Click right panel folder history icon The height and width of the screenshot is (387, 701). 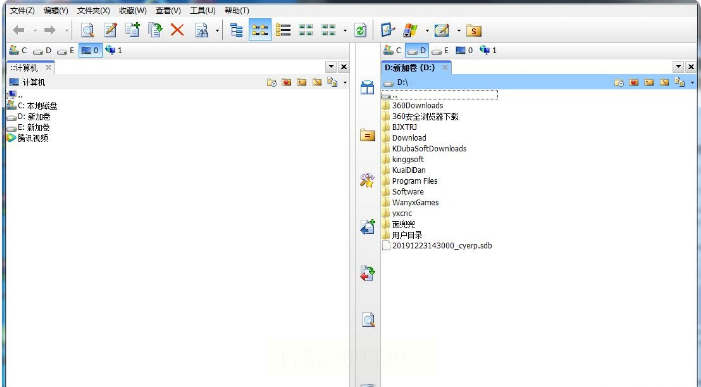(x=619, y=82)
